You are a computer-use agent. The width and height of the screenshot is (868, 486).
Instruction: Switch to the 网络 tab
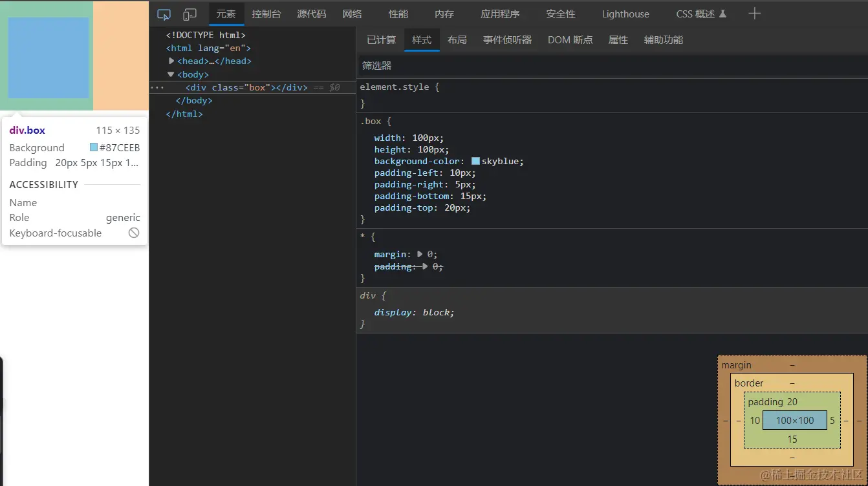coord(353,14)
